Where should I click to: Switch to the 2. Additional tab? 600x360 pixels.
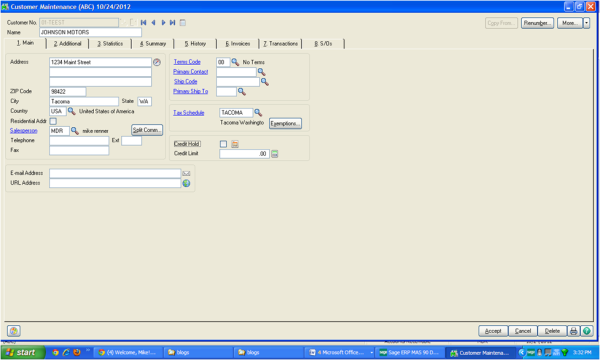pos(67,44)
